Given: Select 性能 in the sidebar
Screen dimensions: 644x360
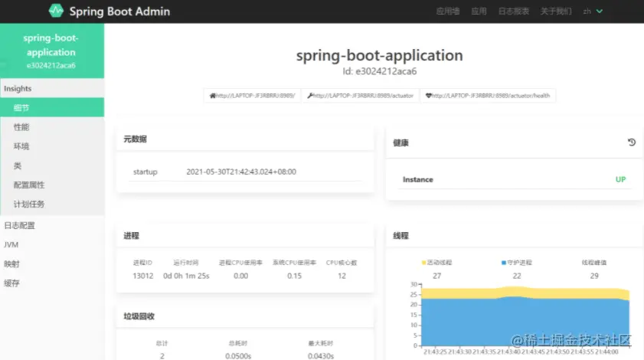Looking at the screenshot, I should [52, 127].
